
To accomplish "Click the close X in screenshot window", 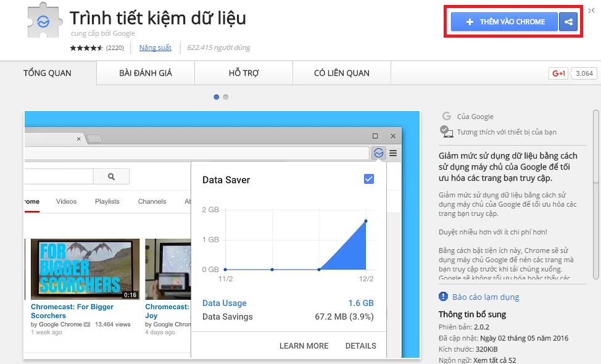I will pyautogui.click(x=393, y=136).
